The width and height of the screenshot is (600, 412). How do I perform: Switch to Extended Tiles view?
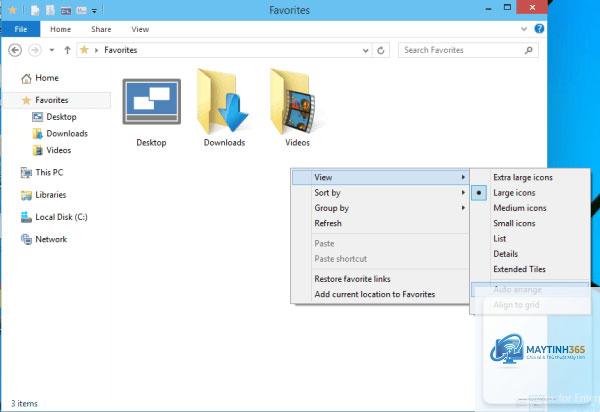click(x=530, y=269)
